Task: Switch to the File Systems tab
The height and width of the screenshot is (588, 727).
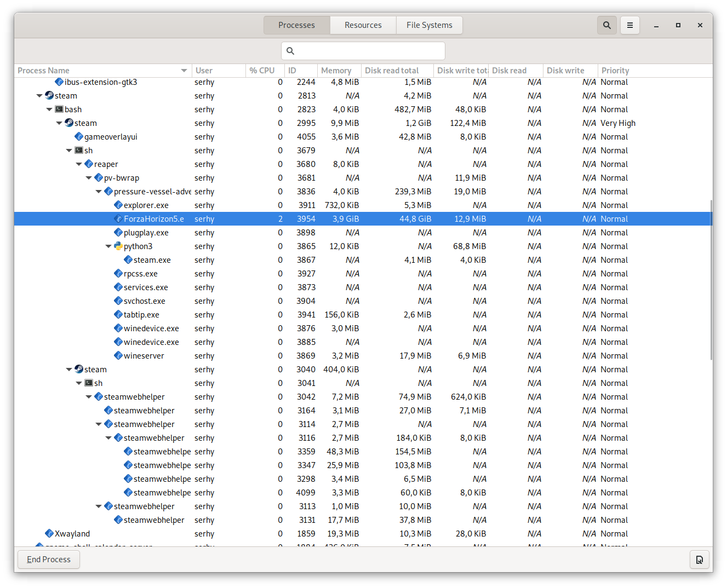Action: 430,25
